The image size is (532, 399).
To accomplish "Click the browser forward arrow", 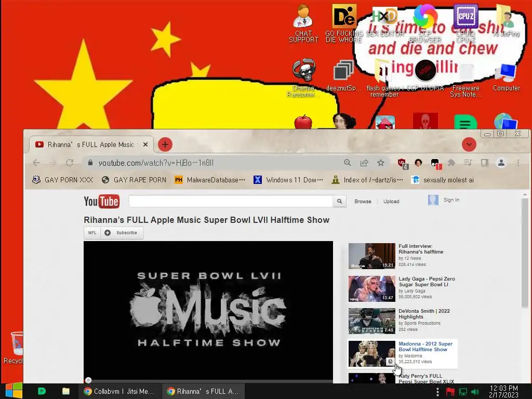I will 53,163.
